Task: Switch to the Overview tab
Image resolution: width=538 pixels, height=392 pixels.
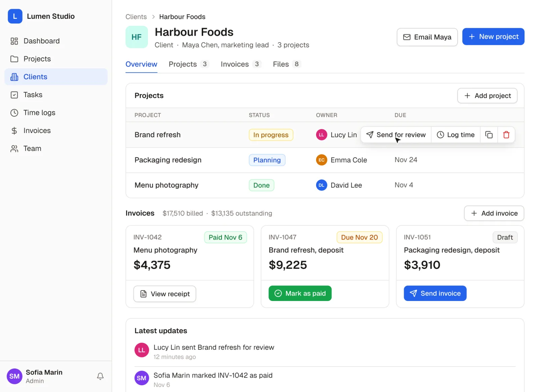Action: (x=141, y=64)
